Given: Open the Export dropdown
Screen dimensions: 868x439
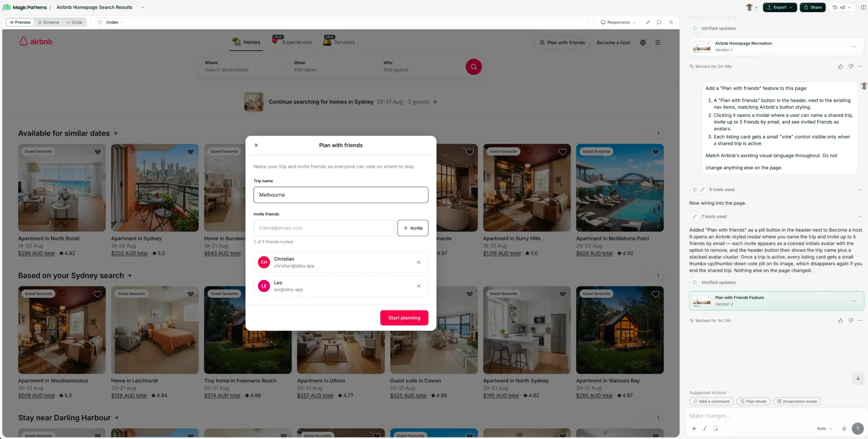Looking at the screenshot, I should (x=780, y=7).
